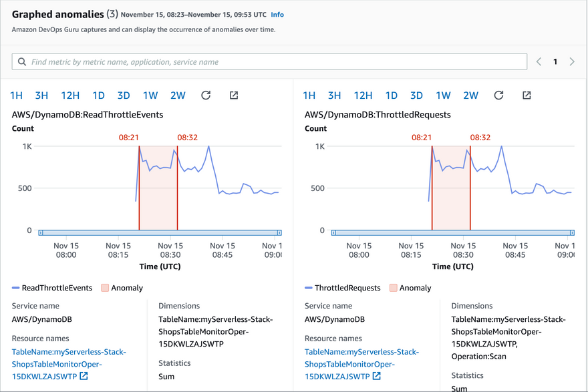Click left handle of ReadThrottleEvents time range slider
Image resolution: width=588 pixels, height=392 pixels.
(x=41, y=232)
